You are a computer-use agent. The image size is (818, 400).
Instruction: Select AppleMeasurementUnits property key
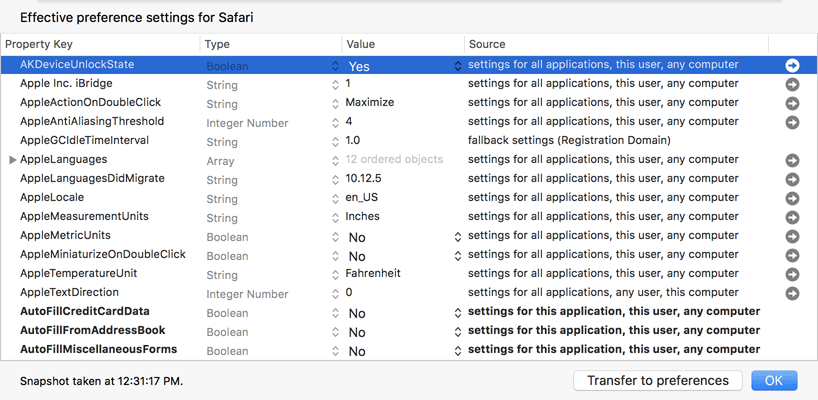[85, 216]
